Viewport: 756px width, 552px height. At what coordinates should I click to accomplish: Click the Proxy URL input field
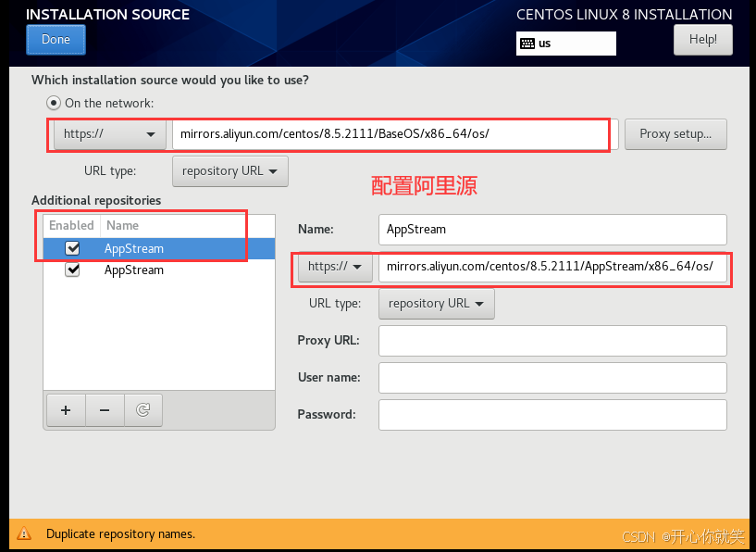552,341
